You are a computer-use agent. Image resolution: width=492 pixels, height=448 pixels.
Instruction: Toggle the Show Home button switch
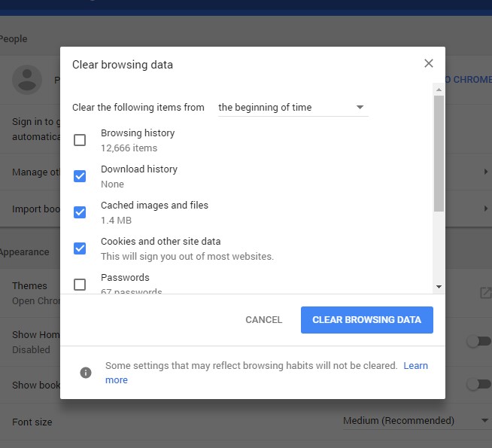tap(477, 342)
